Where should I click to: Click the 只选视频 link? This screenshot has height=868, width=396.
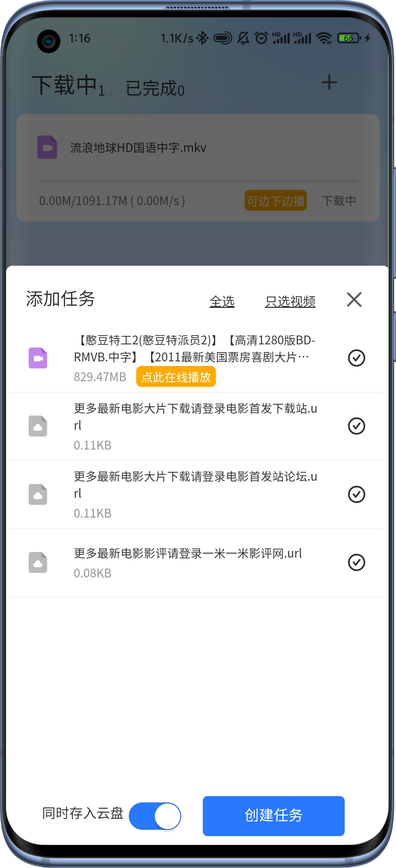[290, 301]
